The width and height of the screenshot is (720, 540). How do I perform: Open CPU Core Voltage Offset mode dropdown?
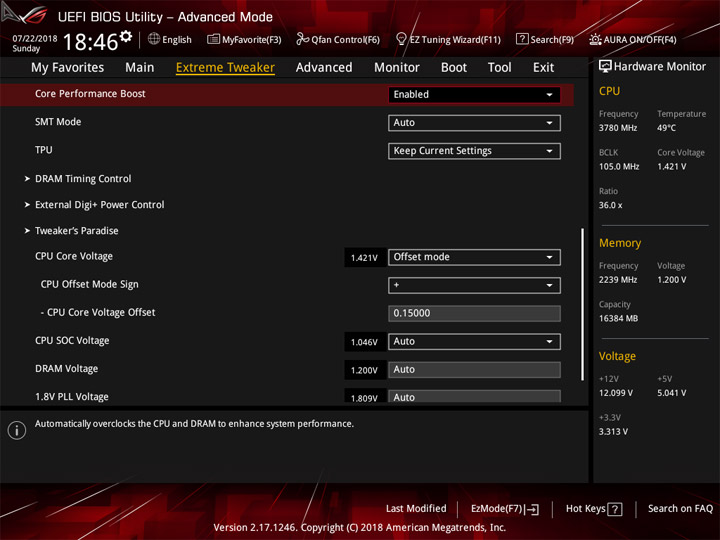click(x=474, y=257)
